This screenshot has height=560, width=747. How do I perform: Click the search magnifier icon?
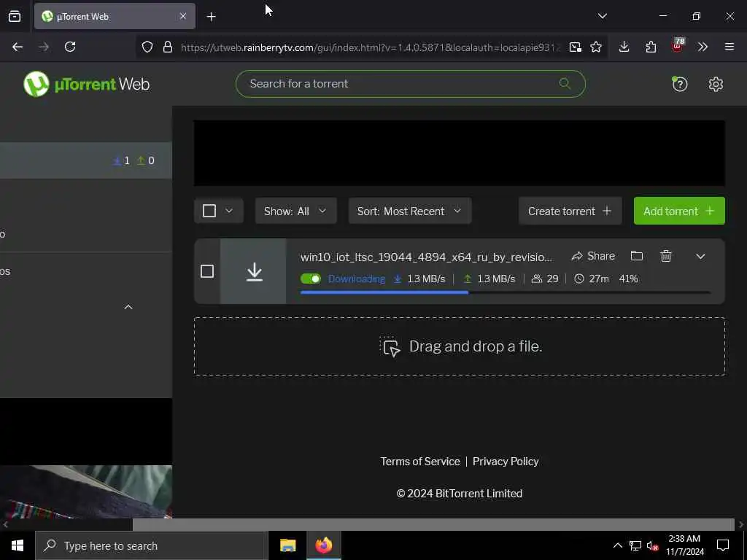point(565,83)
